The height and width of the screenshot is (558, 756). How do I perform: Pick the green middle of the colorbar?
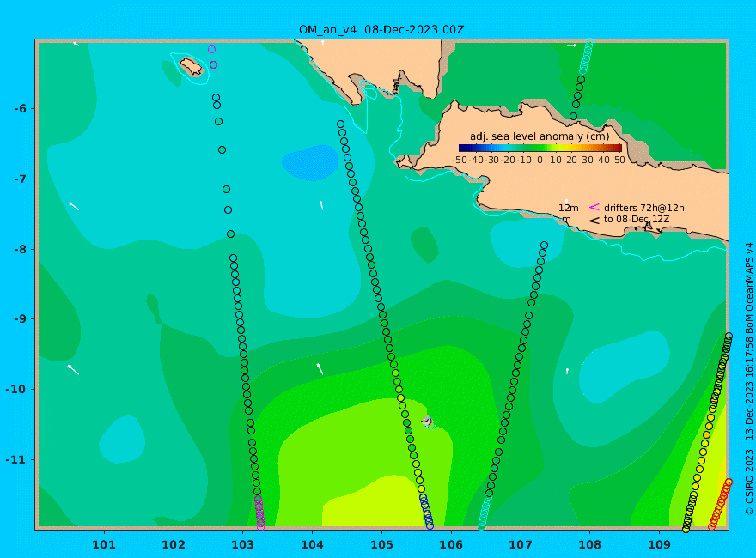pos(540,148)
